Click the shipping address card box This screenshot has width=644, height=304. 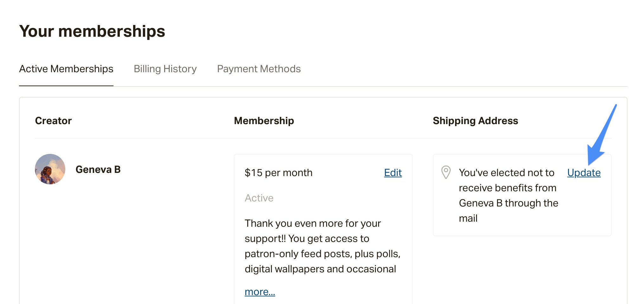point(522,195)
